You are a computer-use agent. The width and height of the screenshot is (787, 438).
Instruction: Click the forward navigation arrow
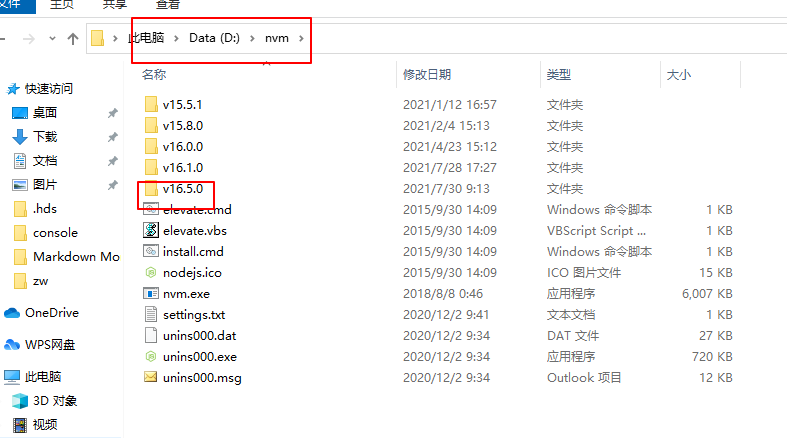coord(29,39)
